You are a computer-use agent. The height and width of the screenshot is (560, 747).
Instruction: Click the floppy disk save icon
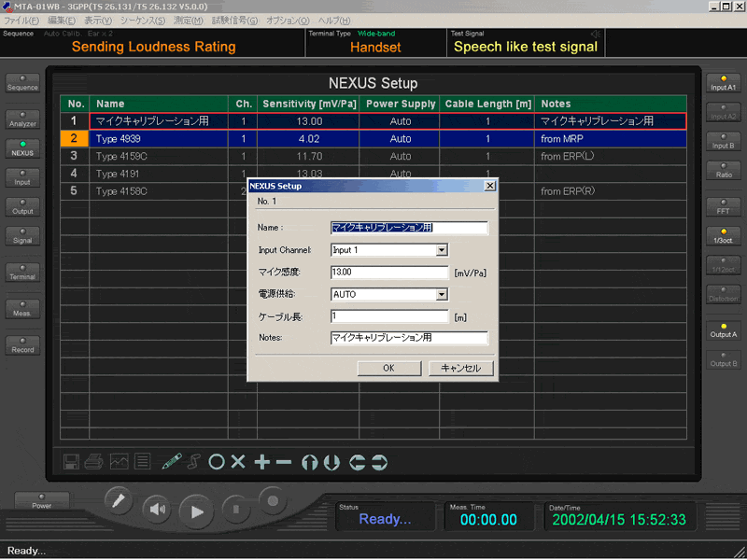tap(72, 461)
